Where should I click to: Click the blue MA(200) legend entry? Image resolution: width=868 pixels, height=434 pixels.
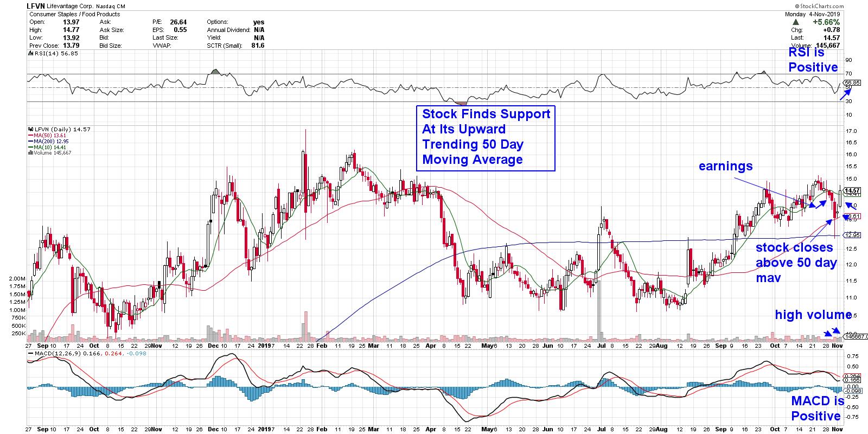[48, 141]
